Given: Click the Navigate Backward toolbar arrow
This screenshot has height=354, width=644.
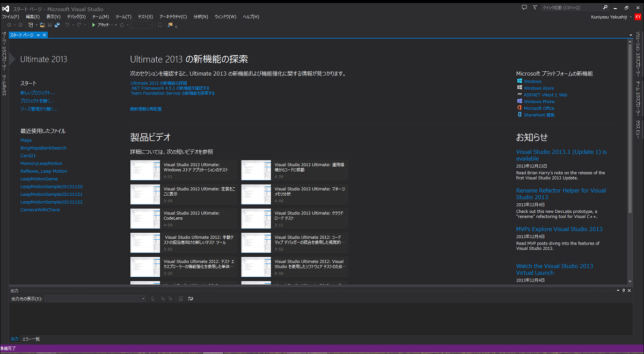Looking at the screenshot, I should point(9,25).
